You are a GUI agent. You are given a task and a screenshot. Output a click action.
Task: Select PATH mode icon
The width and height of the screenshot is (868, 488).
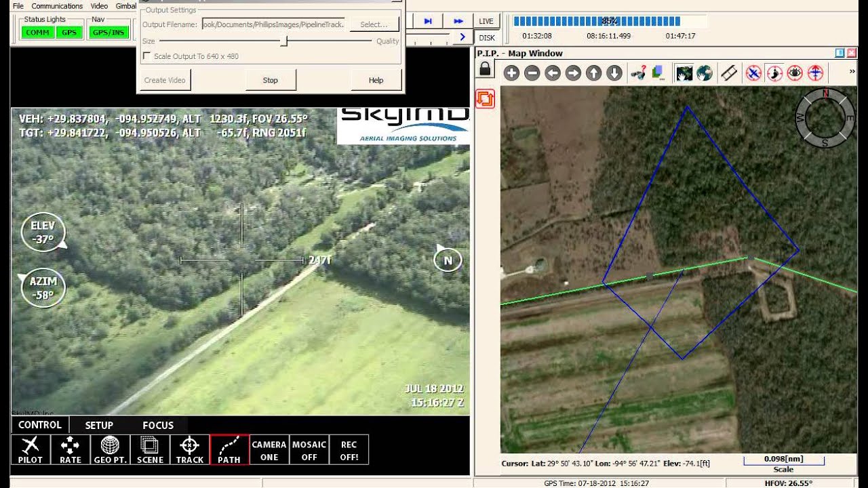[x=229, y=449]
